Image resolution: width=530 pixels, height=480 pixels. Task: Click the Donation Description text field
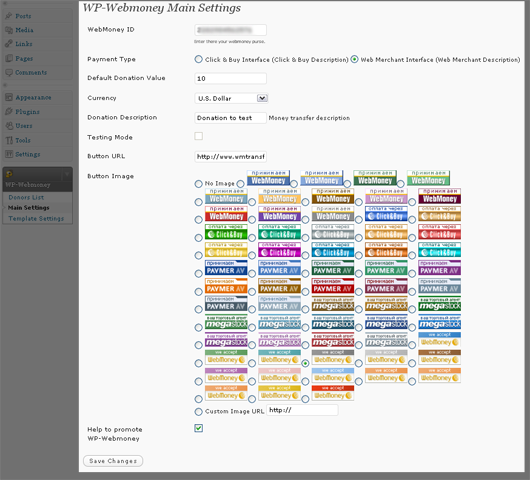coord(231,118)
